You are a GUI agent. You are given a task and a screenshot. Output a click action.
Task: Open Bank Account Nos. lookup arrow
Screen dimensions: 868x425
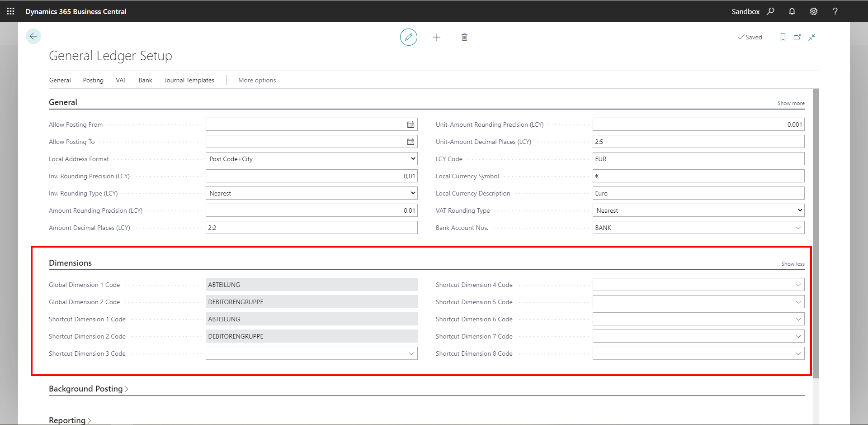798,228
